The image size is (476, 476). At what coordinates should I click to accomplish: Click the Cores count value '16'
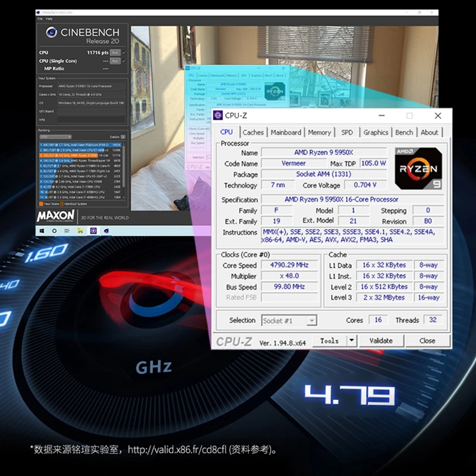point(378,320)
